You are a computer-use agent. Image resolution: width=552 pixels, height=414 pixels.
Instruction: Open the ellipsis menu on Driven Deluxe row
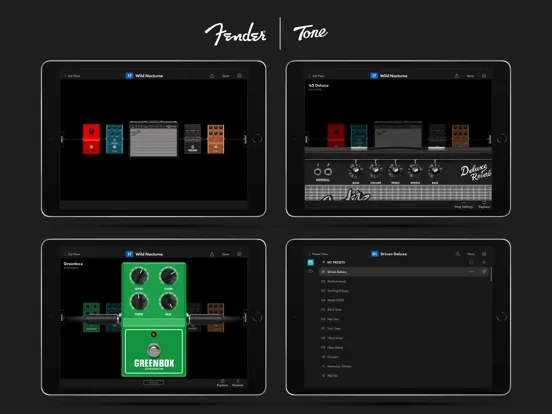coord(471,272)
